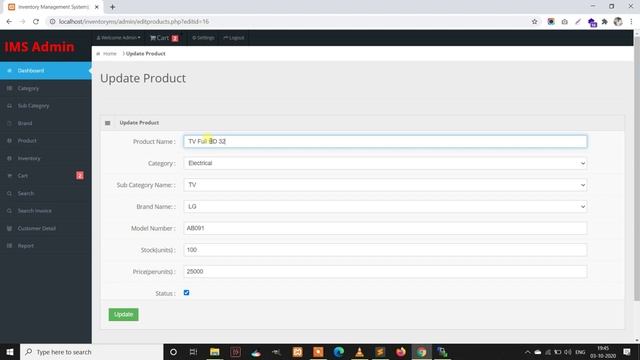Click the browser back arrow

pyautogui.click(x=9, y=22)
